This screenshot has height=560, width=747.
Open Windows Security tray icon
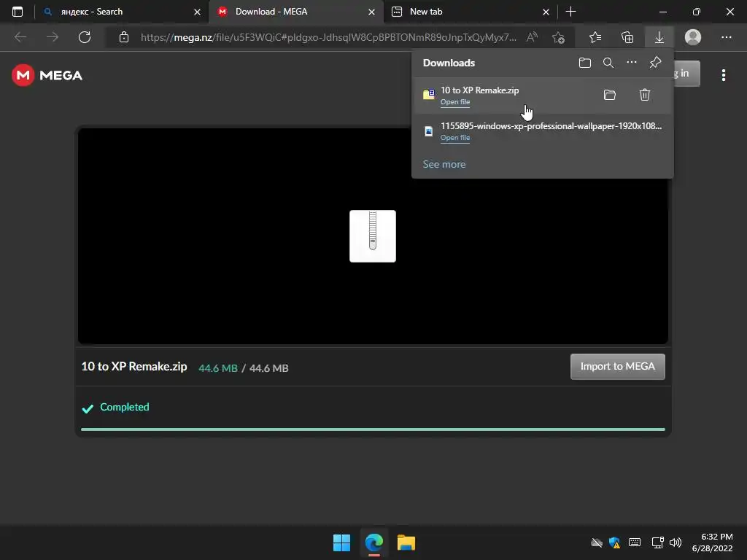[614, 542]
